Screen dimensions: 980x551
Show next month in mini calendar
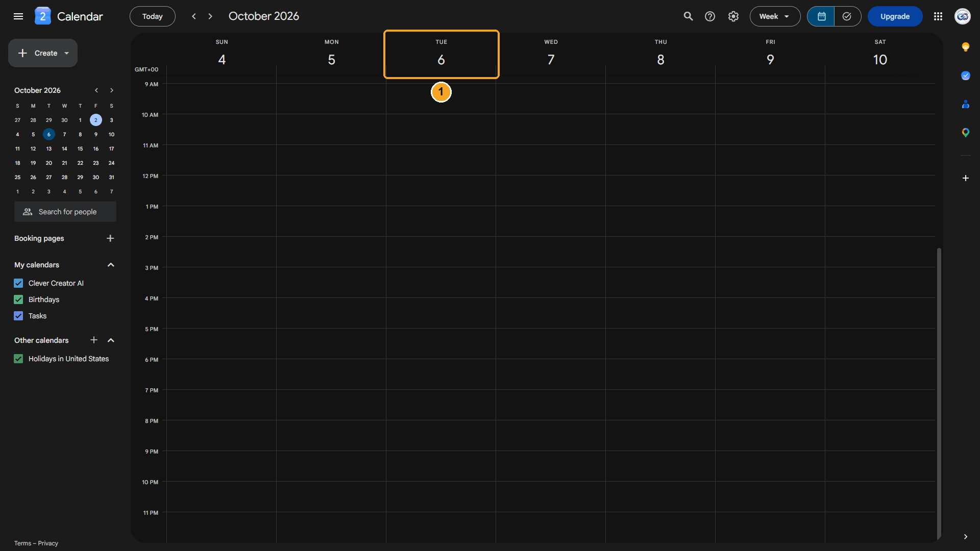point(112,90)
